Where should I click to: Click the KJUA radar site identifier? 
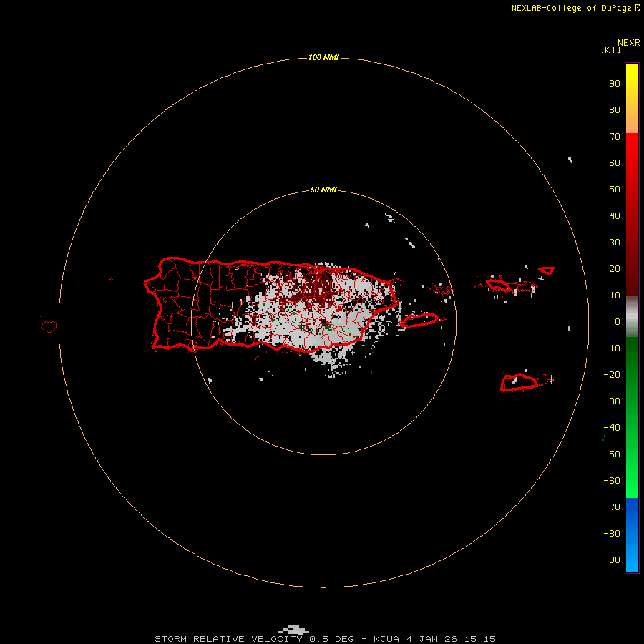(386, 639)
